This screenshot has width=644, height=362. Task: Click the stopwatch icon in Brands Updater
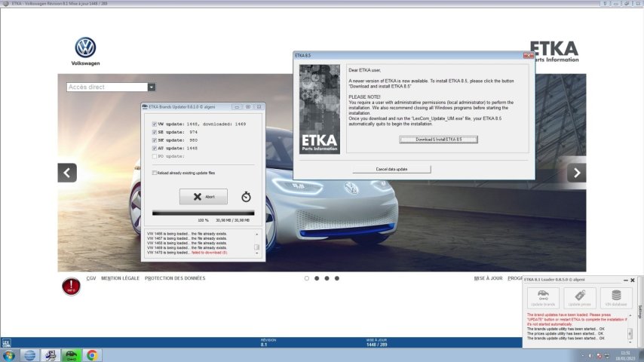246,197
